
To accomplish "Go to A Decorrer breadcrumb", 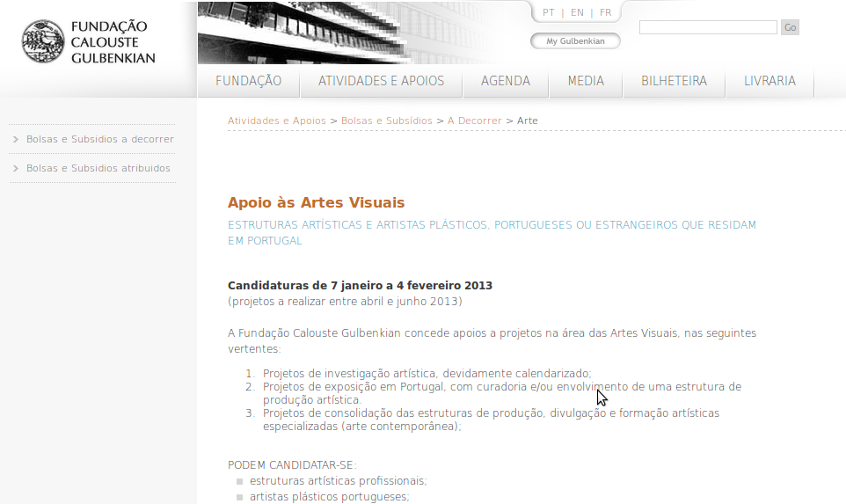I will pos(474,121).
